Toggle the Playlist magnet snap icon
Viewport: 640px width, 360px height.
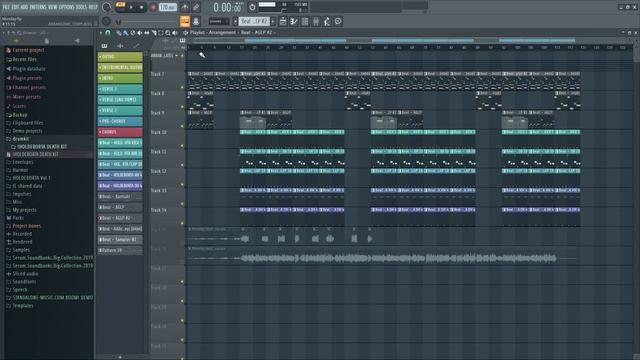pyautogui.click(x=108, y=33)
